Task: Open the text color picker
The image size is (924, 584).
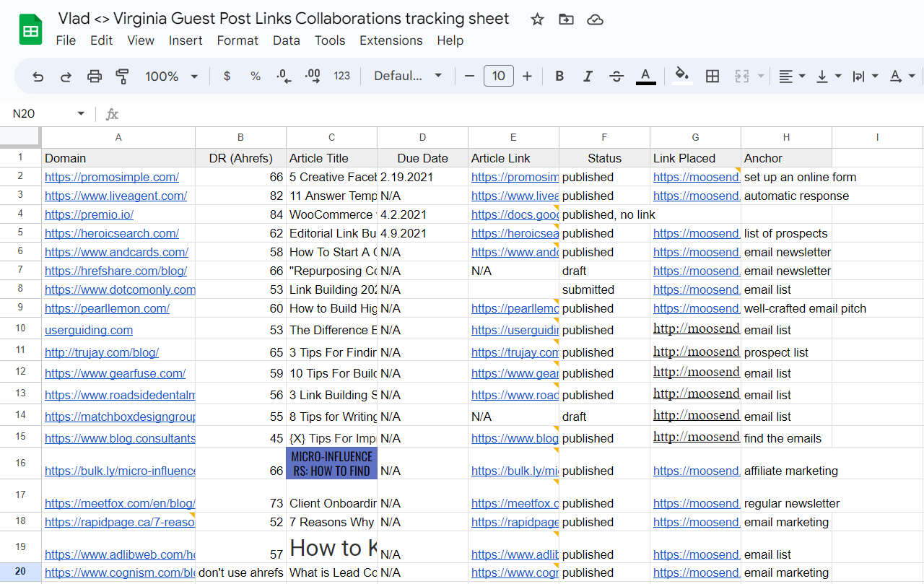Action: point(646,76)
